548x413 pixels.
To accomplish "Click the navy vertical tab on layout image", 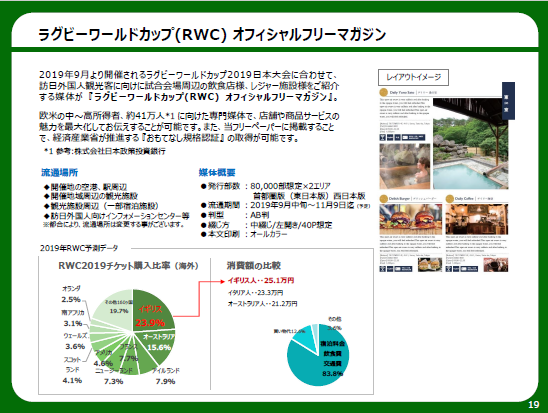I will (508, 101).
